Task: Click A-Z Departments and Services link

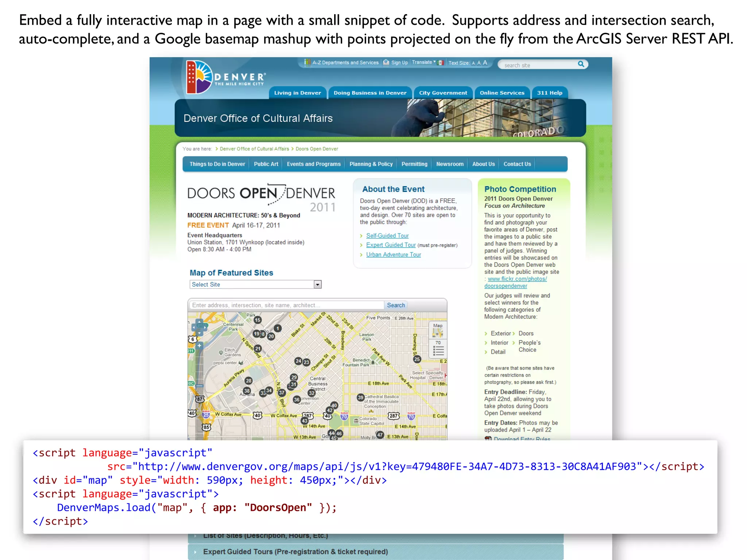Action: [345, 63]
